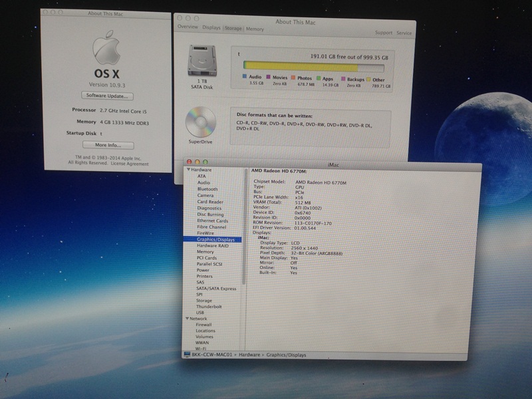Image resolution: width=532 pixels, height=399 pixels.
Task: Click the yellow Other legend swatch
Action: [368, 79]
